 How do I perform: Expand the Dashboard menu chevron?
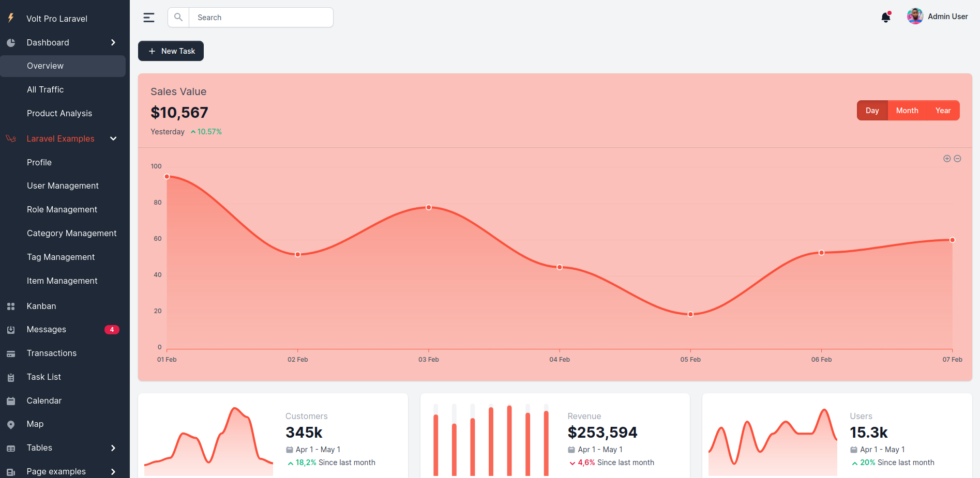113,42
